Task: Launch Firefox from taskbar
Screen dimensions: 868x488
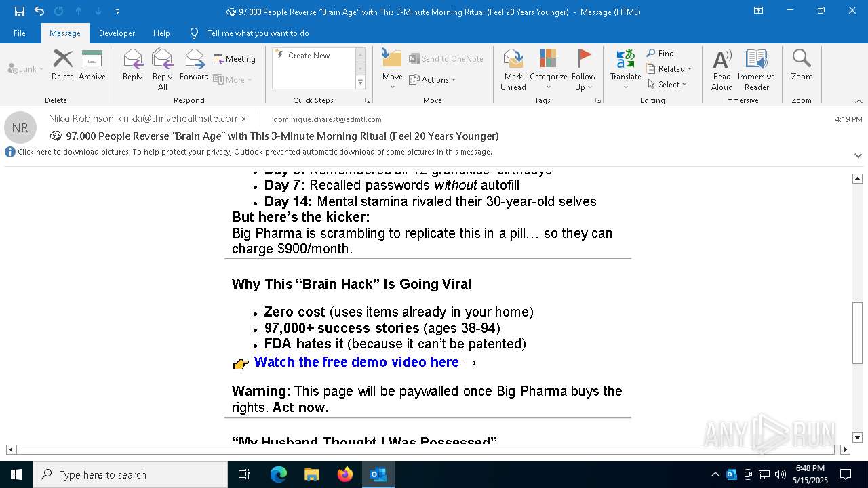Action: pos(345,474)
